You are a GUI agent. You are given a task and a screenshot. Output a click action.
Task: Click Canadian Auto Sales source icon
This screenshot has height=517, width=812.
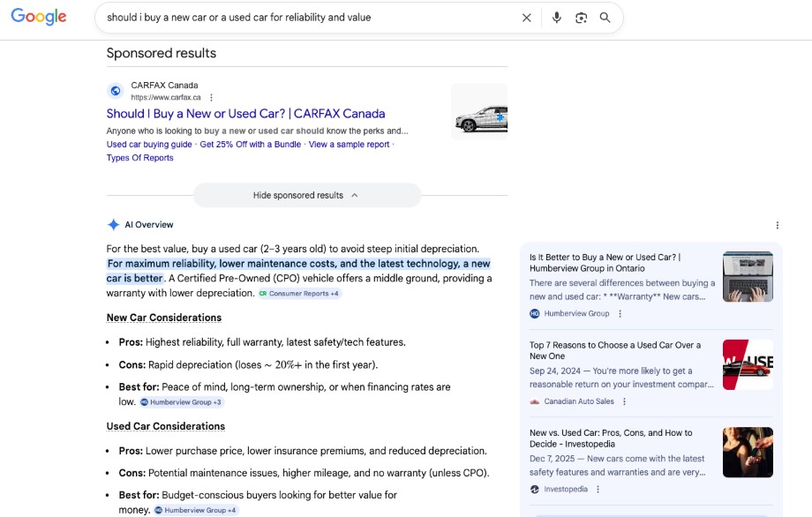[x=535, y=401]
